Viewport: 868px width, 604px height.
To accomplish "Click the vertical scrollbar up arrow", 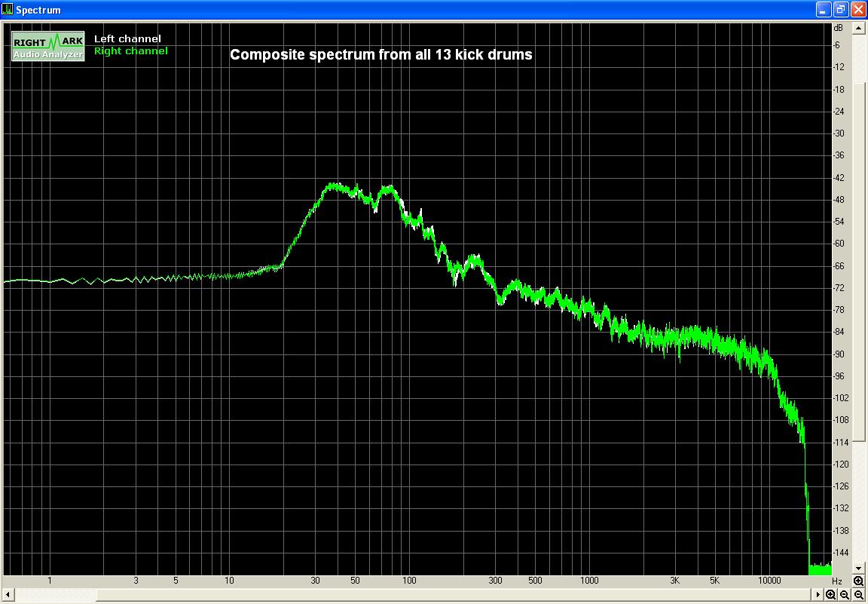I will 859,28.
